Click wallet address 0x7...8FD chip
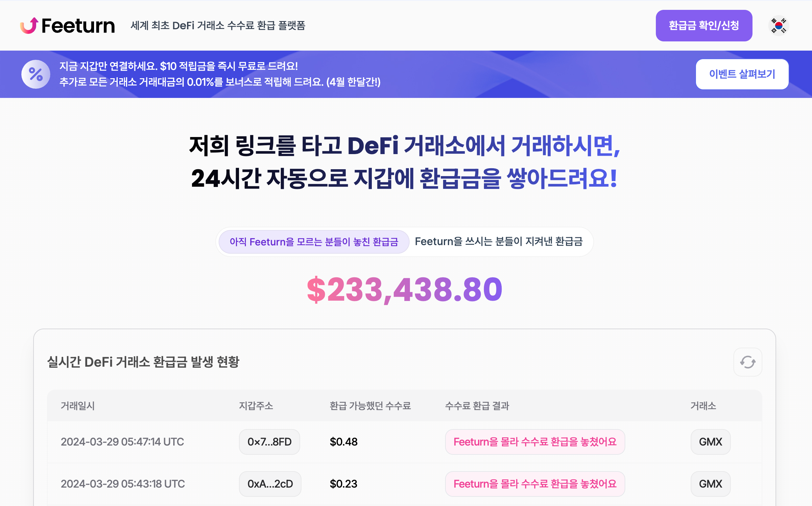 [x=269, y=442]
